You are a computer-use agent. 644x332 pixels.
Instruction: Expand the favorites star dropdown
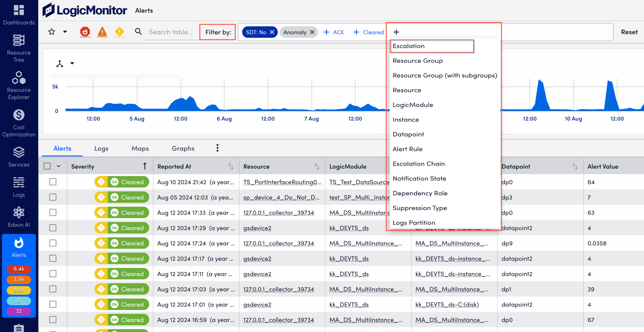click(65, 32)
